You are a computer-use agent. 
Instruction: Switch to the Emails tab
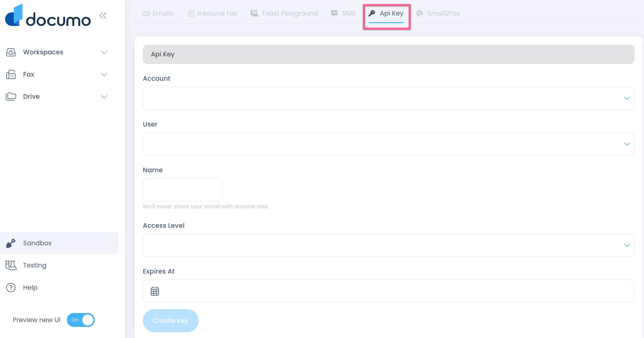coord(158,13)
